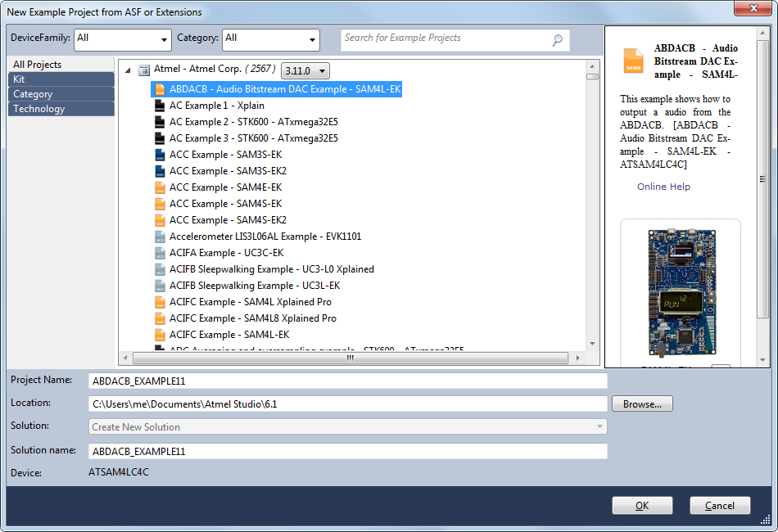
Task: Click description panel scroll down arrow
Action: 762,360
